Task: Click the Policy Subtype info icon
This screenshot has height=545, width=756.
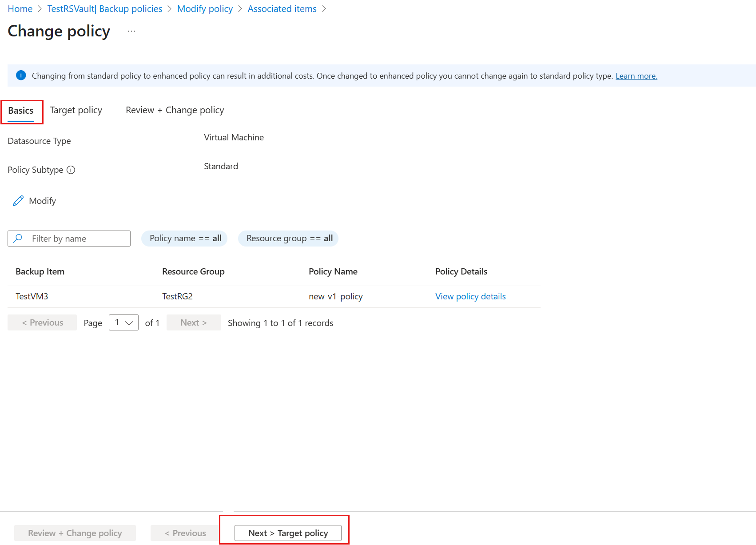Action: pyautogui.click(x=71, y=170)
